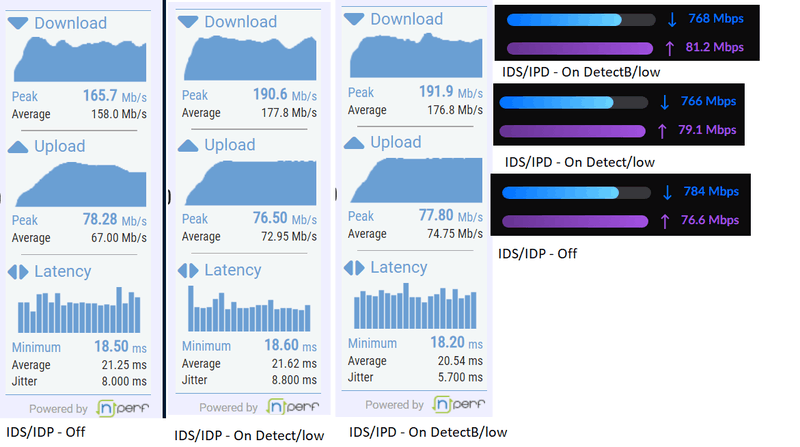Click the latency bar chart with minimum 18.20 ms
The height and width of the screenshot is (447, 800).
click(x=415, y=306)
